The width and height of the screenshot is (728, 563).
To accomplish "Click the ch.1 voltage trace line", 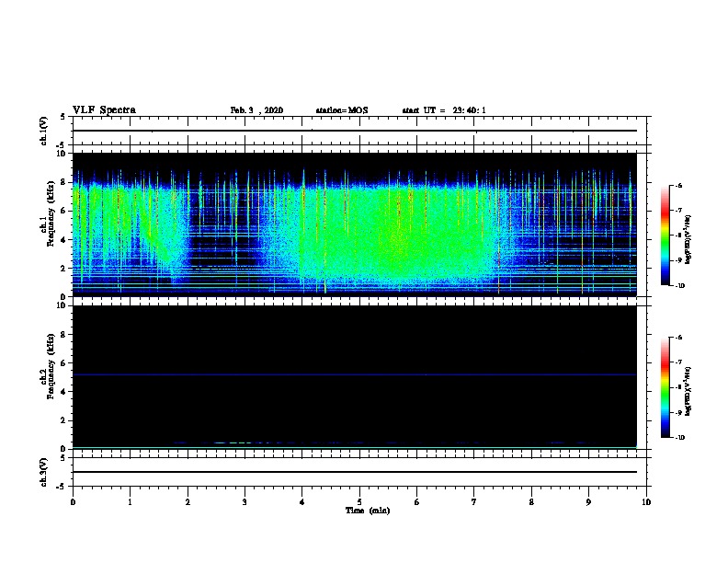I will coord(354,131).
